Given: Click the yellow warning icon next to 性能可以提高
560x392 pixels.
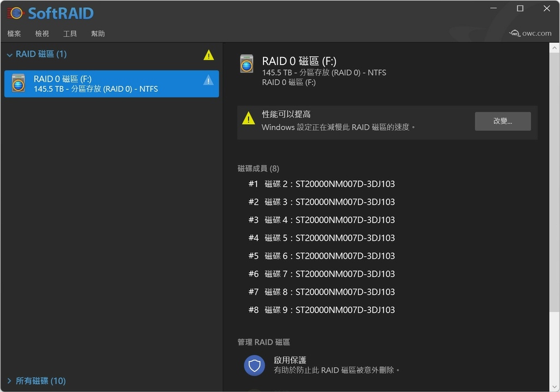Looking at the screenshot, I should [248, 118].
